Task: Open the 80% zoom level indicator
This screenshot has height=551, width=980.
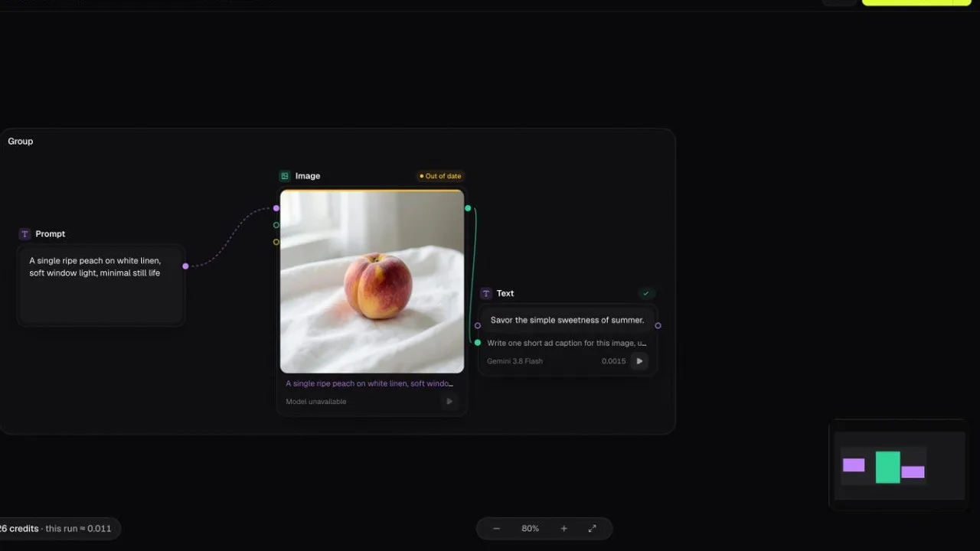Action: pos(530,529)
